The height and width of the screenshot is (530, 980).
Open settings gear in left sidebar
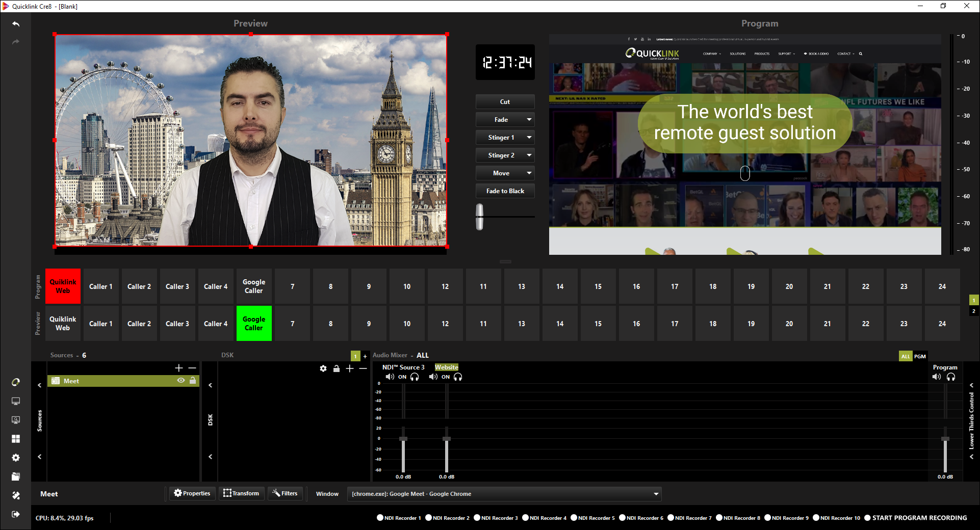click(16, 458)
